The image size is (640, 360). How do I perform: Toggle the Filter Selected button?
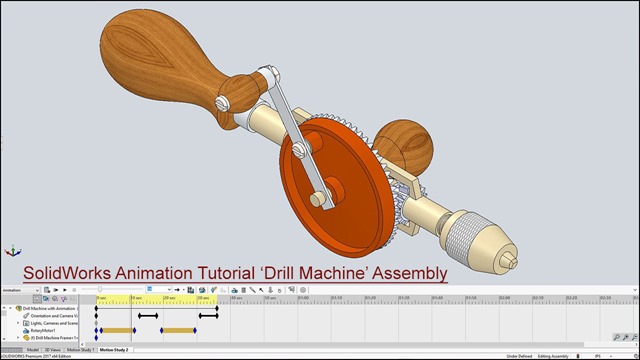(64, 299)
